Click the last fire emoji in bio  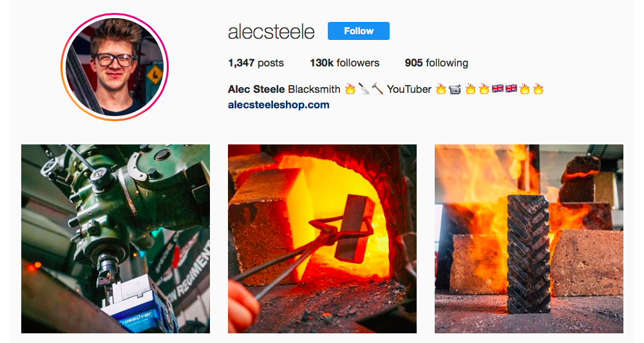tap(538, 89)
